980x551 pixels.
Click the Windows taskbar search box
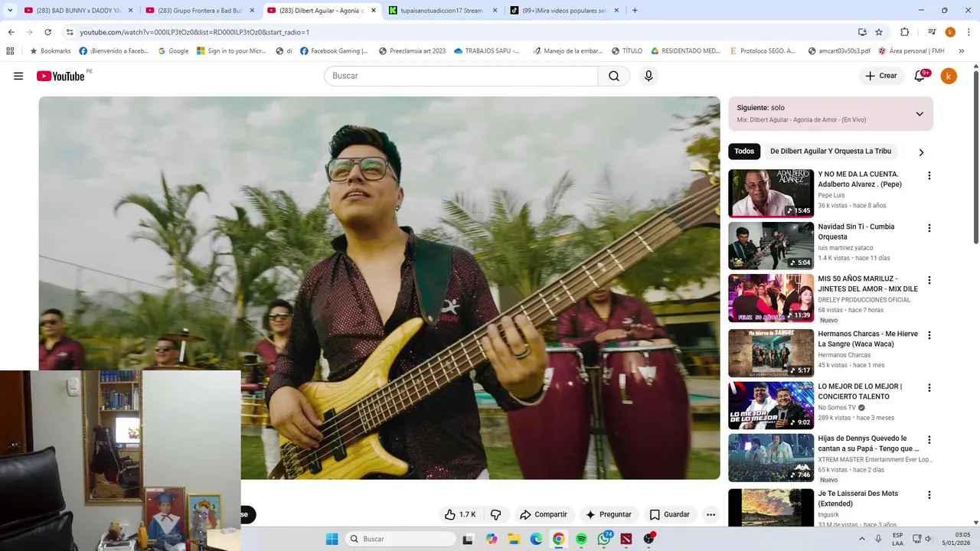tap(400, 539)
